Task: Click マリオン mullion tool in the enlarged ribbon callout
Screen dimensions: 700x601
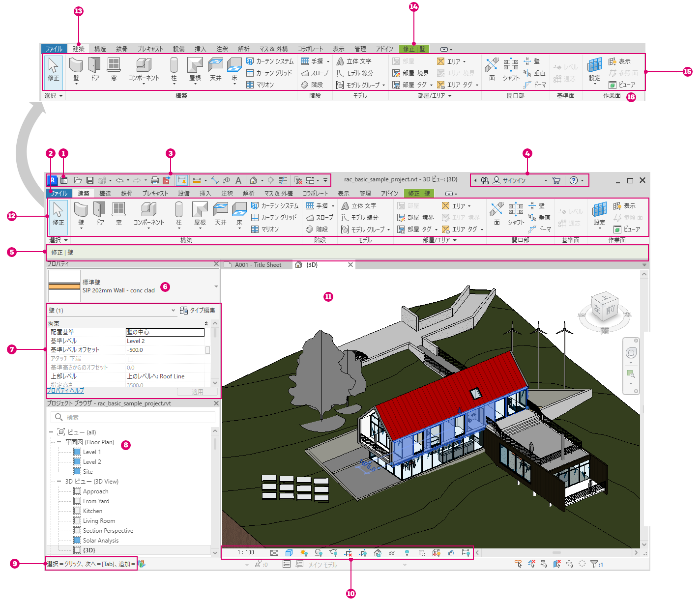Action: (x=260, y=85)
